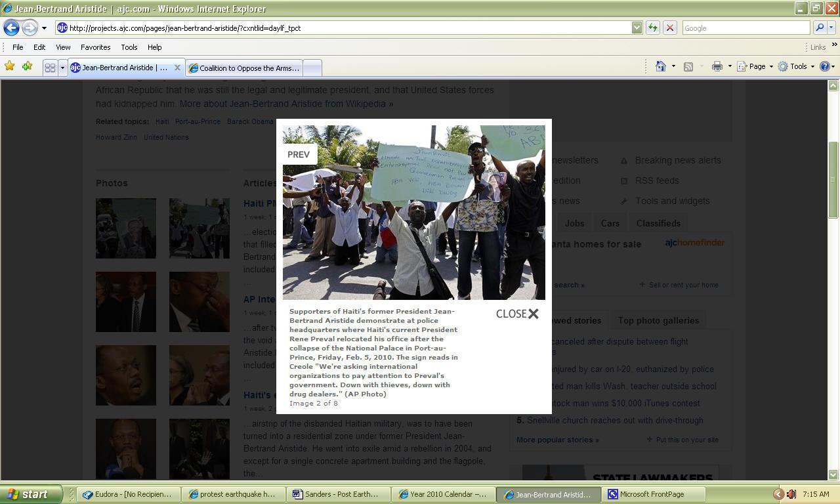Click the search magnifier icon

point(819,28)
